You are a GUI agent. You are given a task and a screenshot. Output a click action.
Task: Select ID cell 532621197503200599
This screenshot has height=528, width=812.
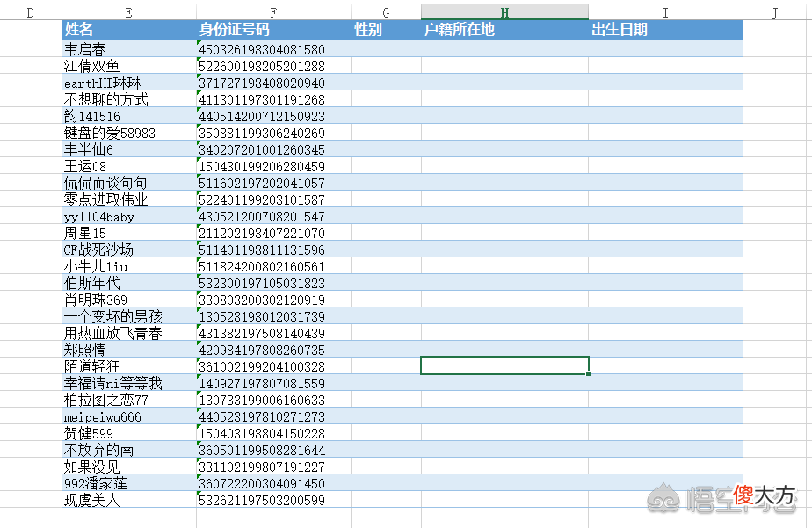click(x=273, y=500)
